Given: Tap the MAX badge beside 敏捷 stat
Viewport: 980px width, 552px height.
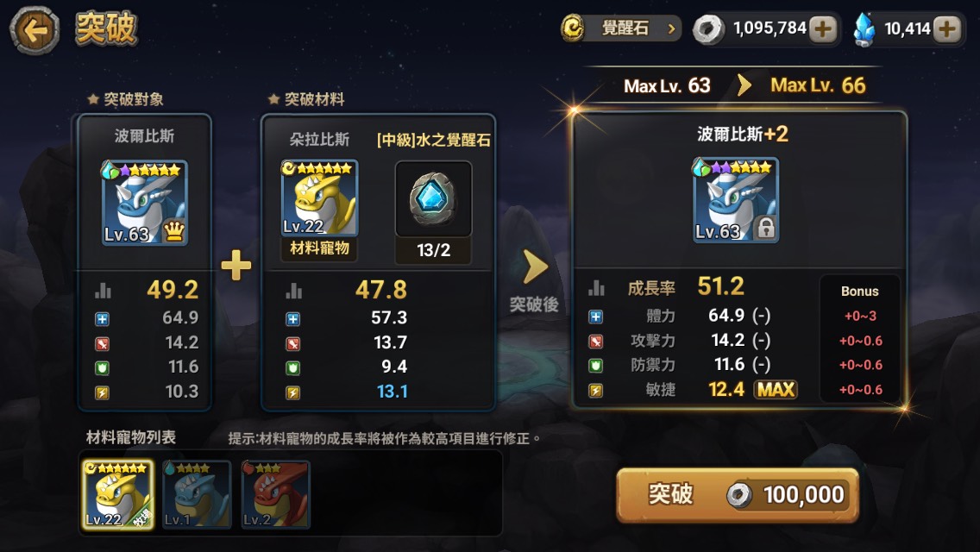Looking at the screenshot, I should click(x=776, y=390).
